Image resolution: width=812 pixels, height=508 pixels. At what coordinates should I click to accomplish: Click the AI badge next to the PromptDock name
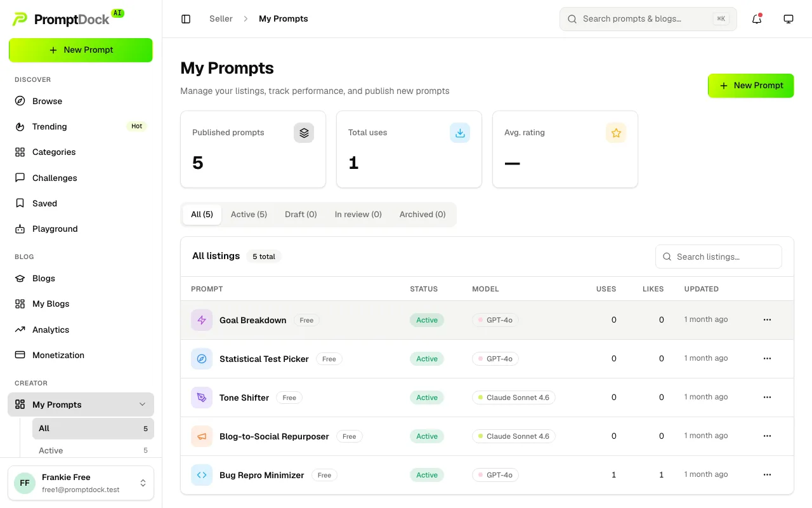point(117,13)
